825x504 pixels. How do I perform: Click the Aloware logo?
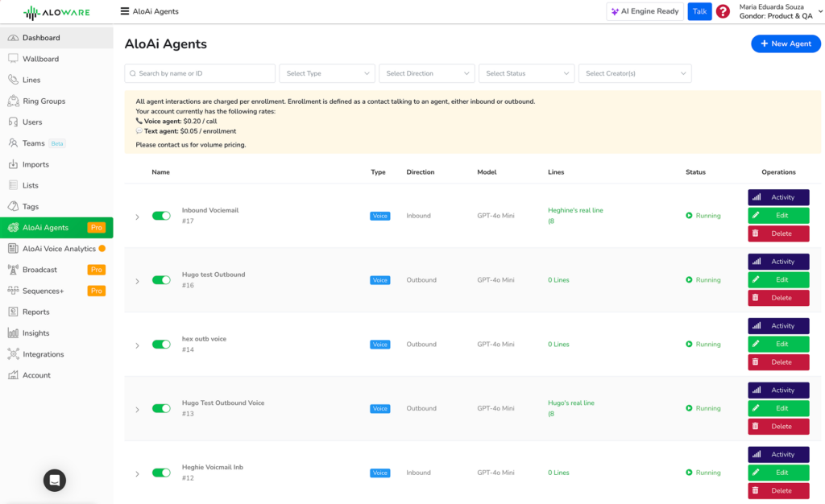coord(56,12)
